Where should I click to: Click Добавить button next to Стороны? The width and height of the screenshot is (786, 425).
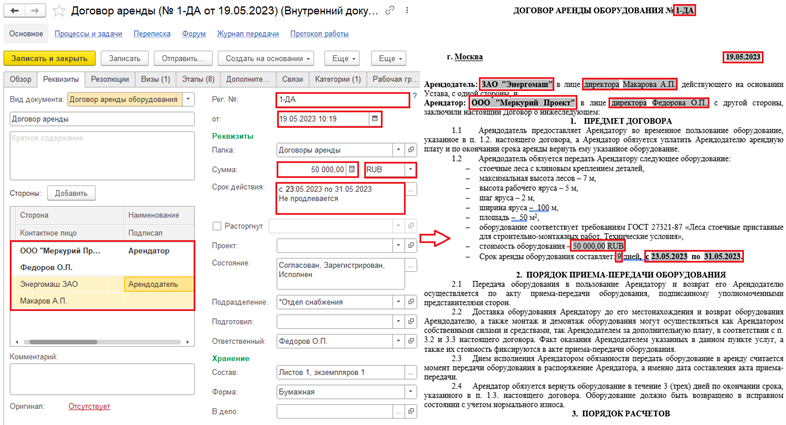pyautogui.click(x=71, y=193)
